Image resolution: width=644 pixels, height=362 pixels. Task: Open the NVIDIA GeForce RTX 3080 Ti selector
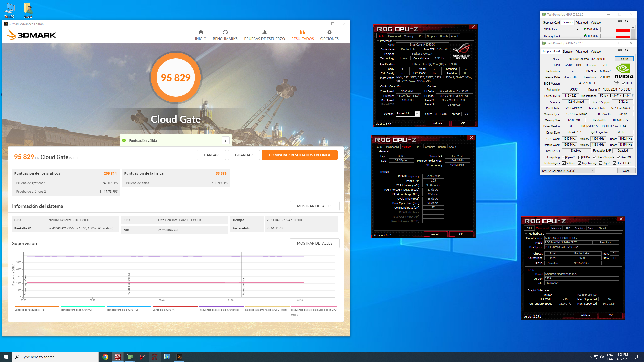(x=568, y=171)
